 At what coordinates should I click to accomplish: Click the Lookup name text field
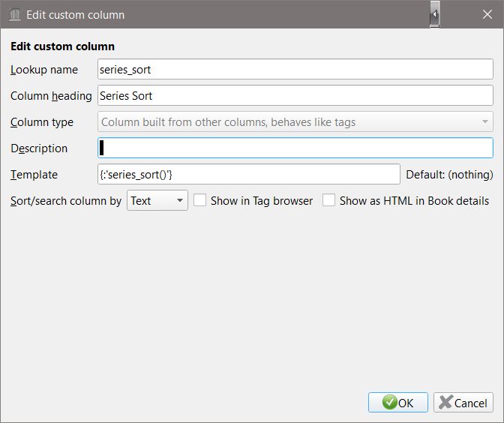(295, 70)
